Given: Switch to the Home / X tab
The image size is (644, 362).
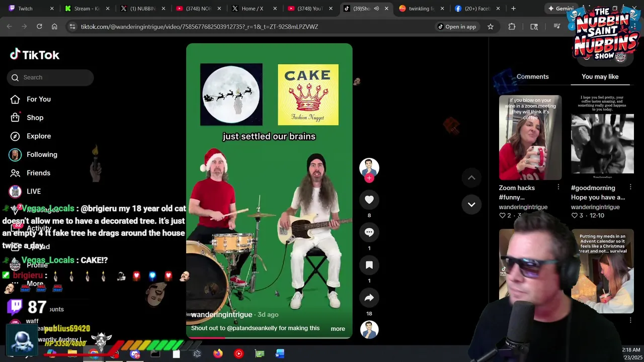Looking at the screenshot, I should click(254, 9).
